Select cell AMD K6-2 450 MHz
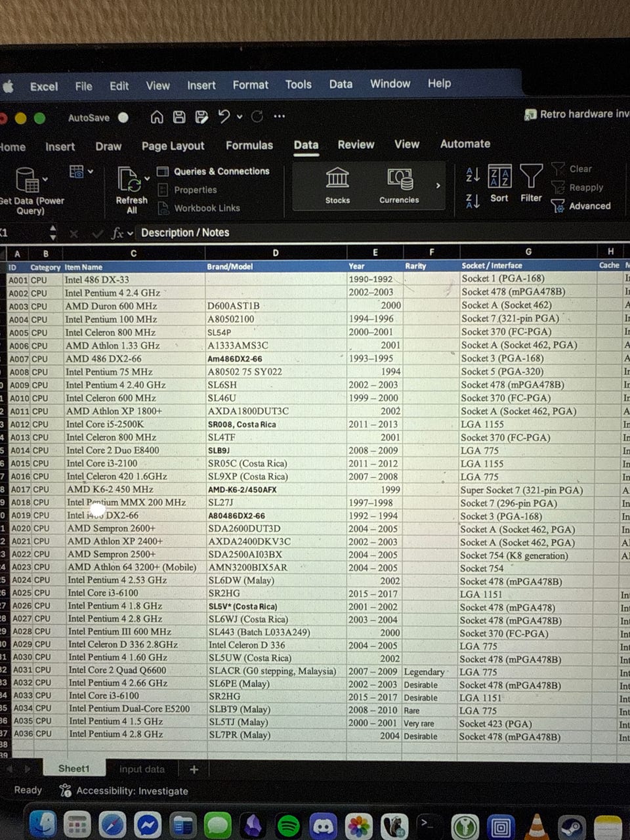Screen dimensions: 630x840 (135, 489)
